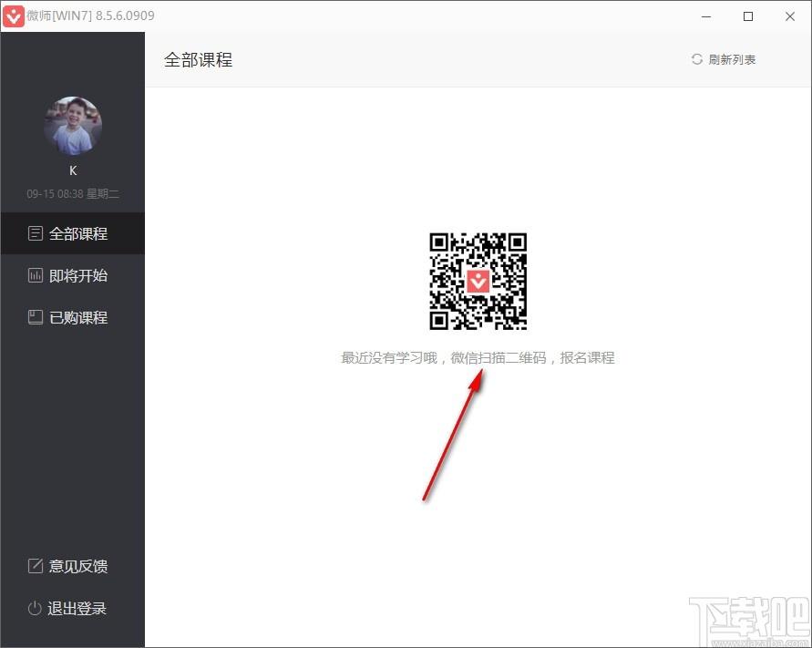Click the 全部课程 list icon in sidebar

click(x=36, y=233)
